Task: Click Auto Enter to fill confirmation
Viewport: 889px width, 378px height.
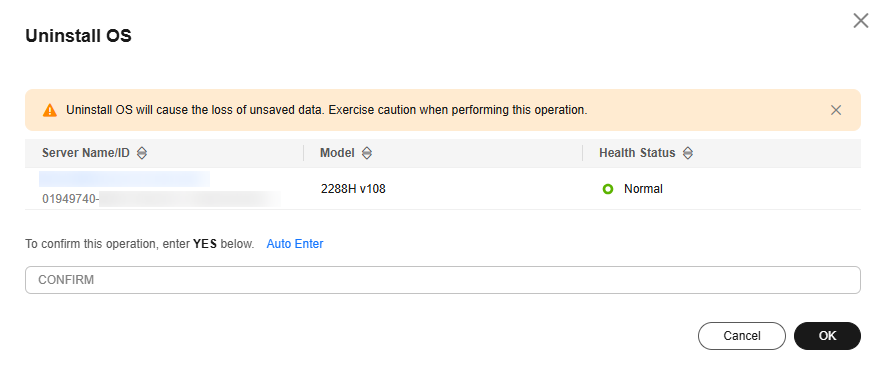Action: coord(295,244)
